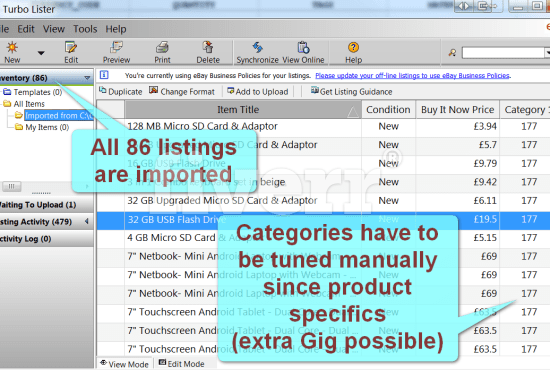Open the Waiting To Upload (1) panel
The image size is (550, 370).
(x=46, y=205)
